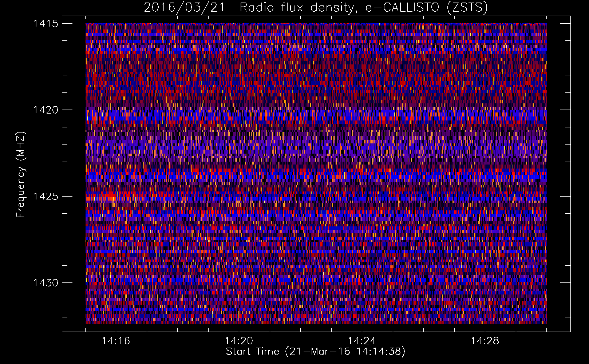Screen dimensions: 589x364
Task: Select the 1425 frequency tick label
Action: point(46,197)
